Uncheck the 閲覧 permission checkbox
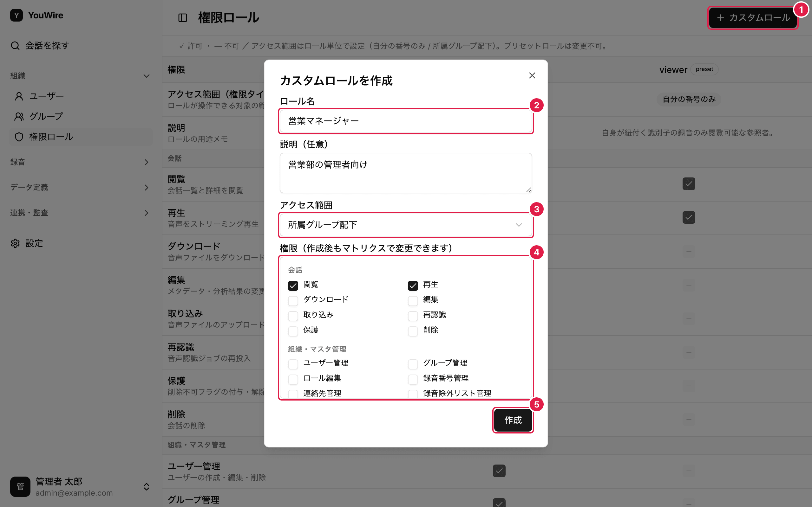Viewport: 812px width, 507px height. coord(293,286)
